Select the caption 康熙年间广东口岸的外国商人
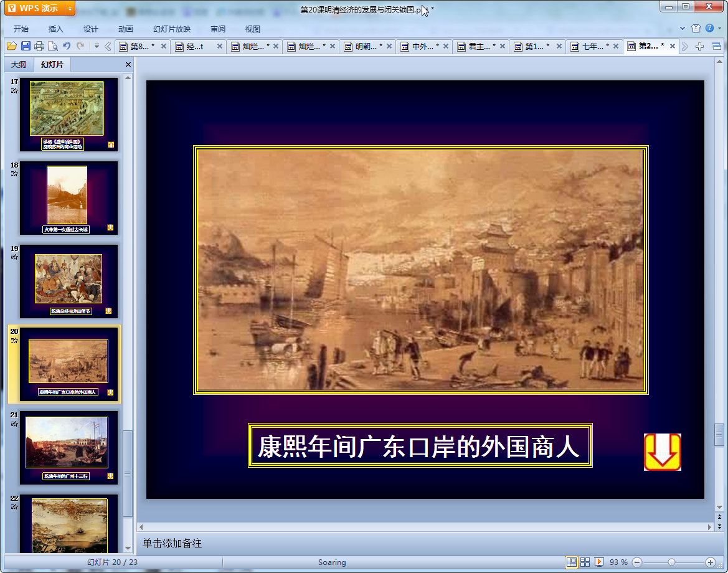 (x=420, y=445)
